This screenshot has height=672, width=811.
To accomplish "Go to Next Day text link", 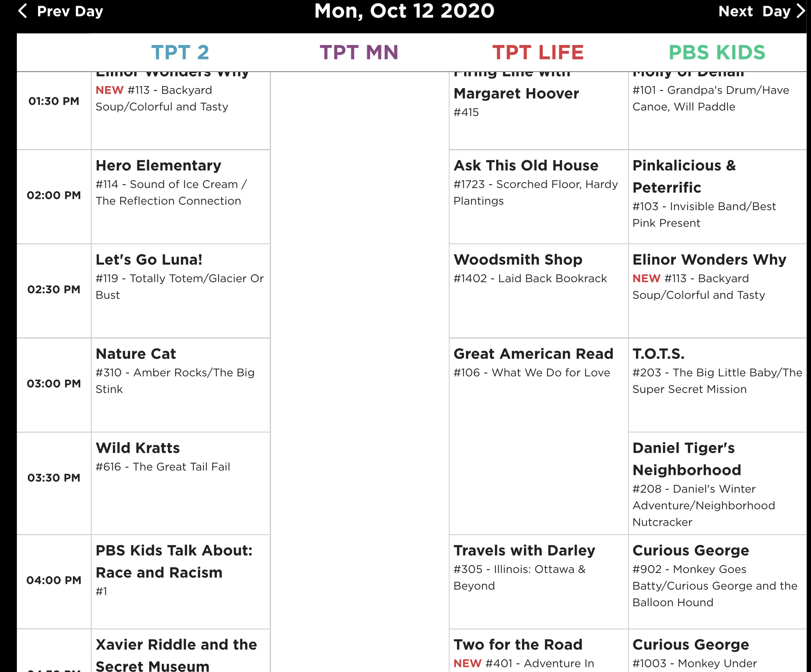I will pyautogui.click(x=754, y=11).
